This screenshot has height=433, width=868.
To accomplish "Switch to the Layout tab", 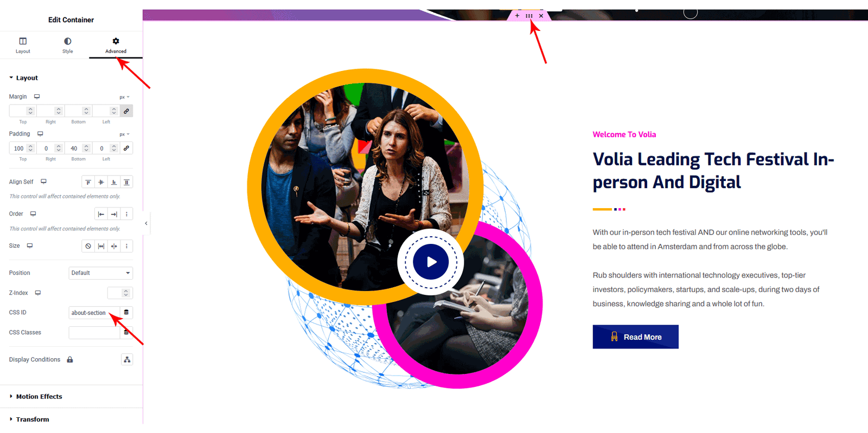I will (x=23, y=46).
